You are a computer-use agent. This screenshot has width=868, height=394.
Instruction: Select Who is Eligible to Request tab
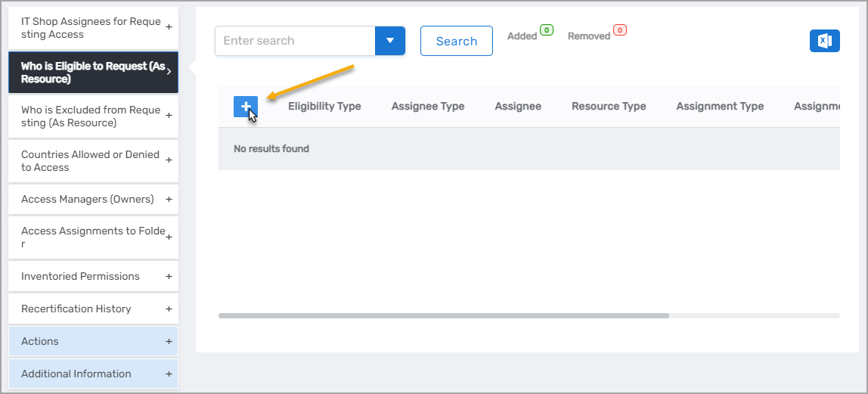click(93, 73)
